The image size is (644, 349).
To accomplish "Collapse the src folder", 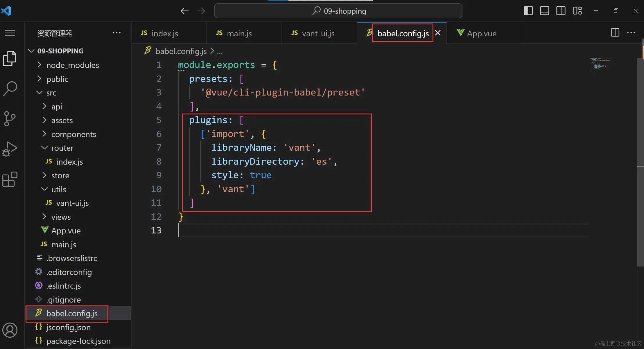I will coord(78,93).
